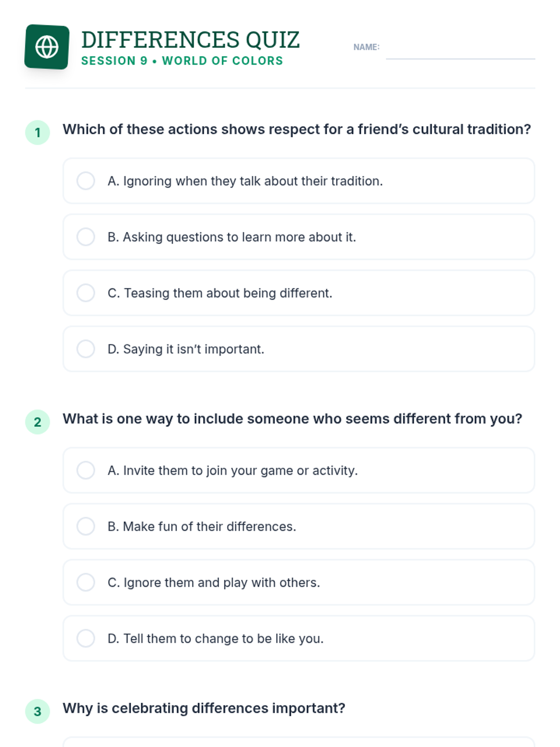Click the cultural tradition question text

tap(297, 129)
